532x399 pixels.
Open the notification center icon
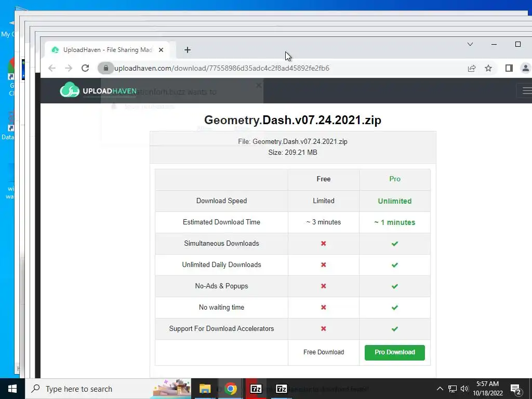[x=516, y=390]
